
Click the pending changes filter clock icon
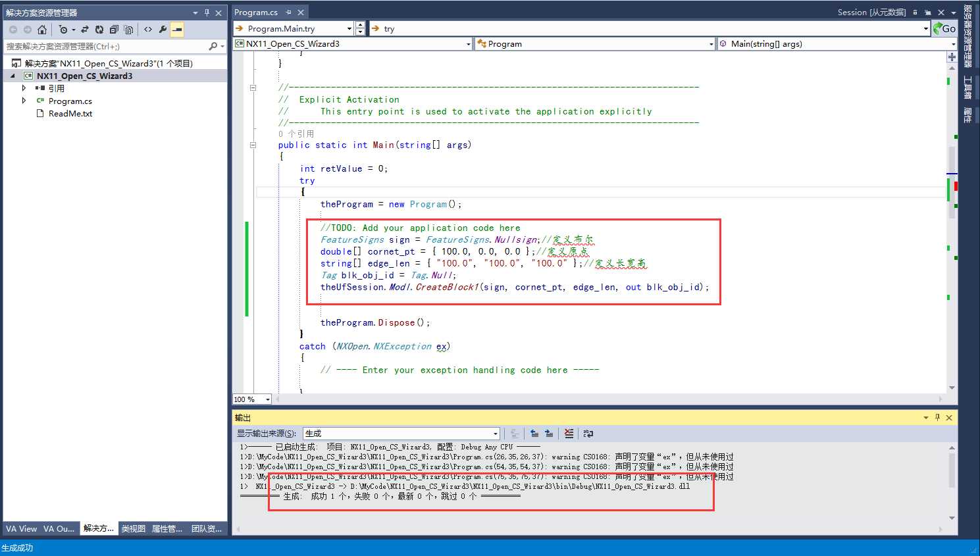click(x=63, y=30)
